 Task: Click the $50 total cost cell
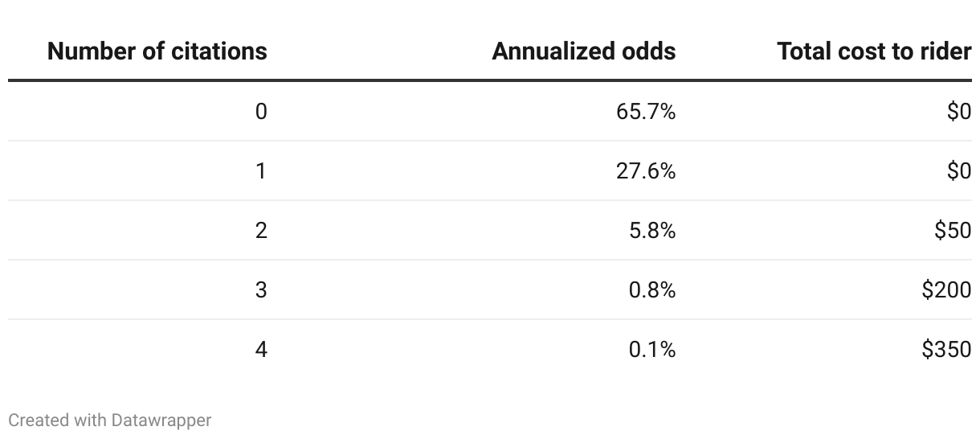[x=953, y=231]
